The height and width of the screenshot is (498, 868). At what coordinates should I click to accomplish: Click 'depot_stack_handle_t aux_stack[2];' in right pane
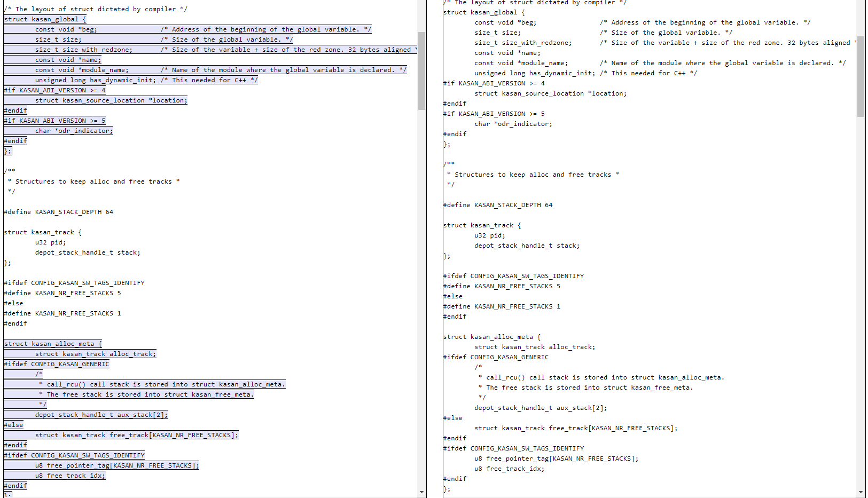541,408
